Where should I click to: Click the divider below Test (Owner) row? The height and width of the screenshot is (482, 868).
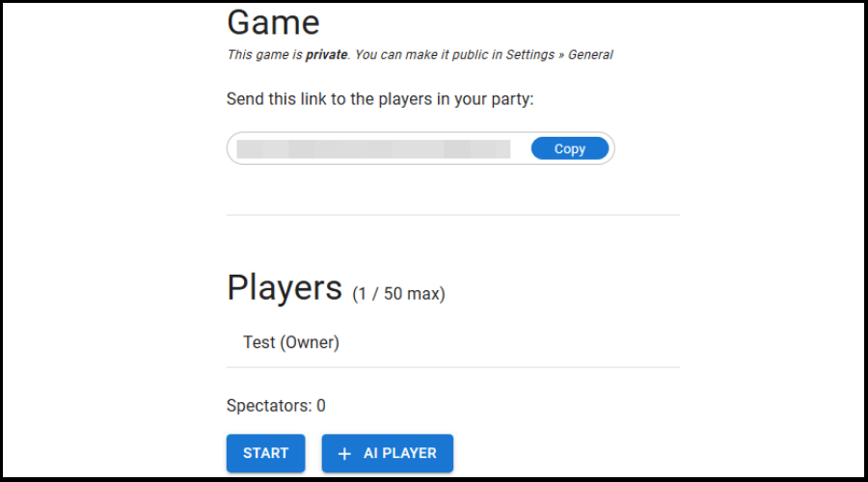pos(453,367)
